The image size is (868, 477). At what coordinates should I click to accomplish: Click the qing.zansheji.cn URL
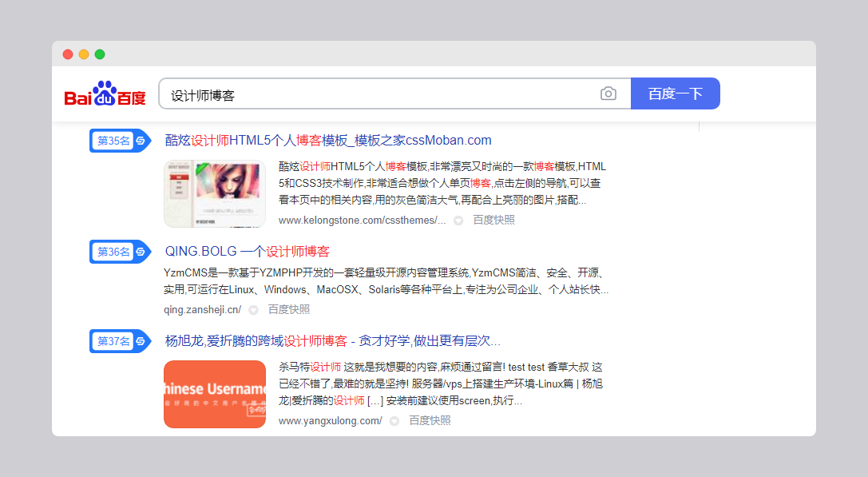coord(203,309)
